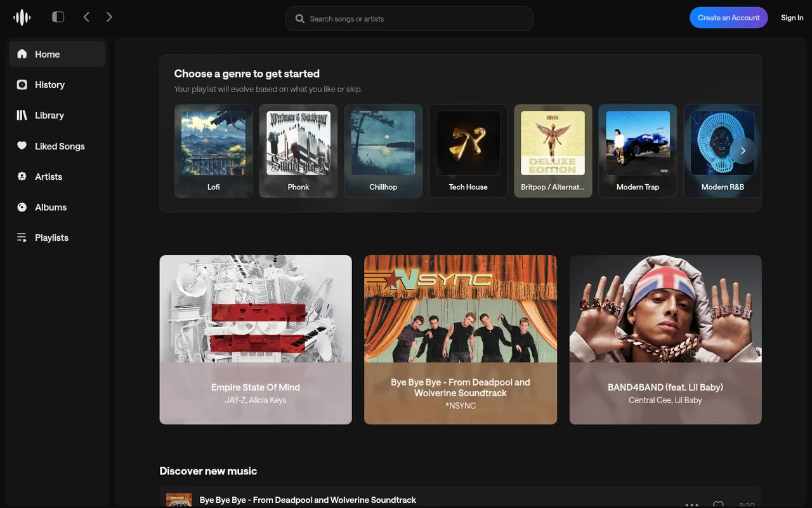The image size is (812, 508).
Task: Select the Modern R&B genre card
Action: tap(723, 151)
